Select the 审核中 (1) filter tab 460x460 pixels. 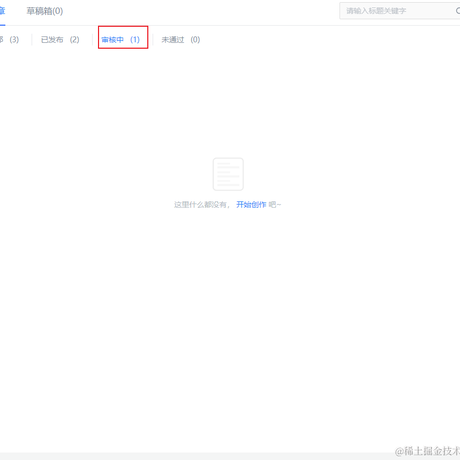pyautogui.click(x=121, y=40)
